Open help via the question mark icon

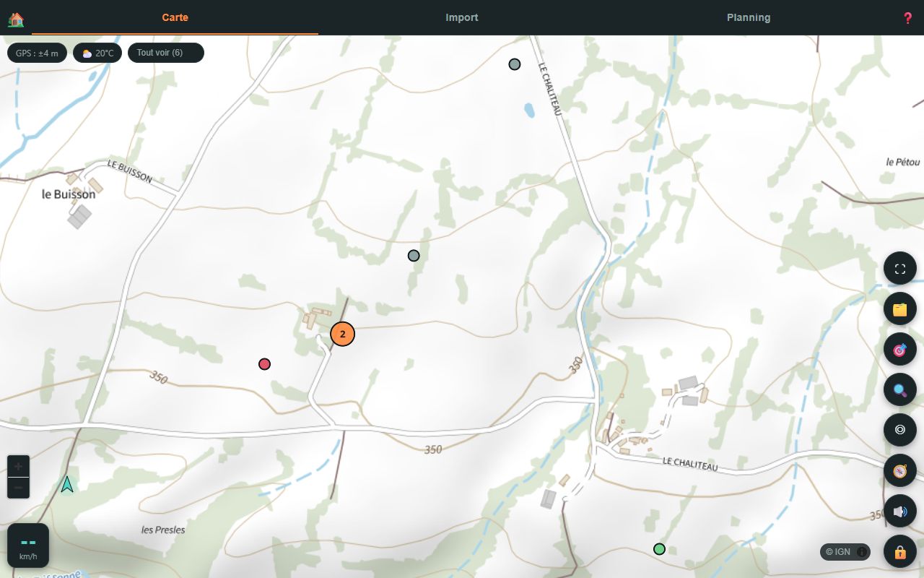(x=908, y=18)
